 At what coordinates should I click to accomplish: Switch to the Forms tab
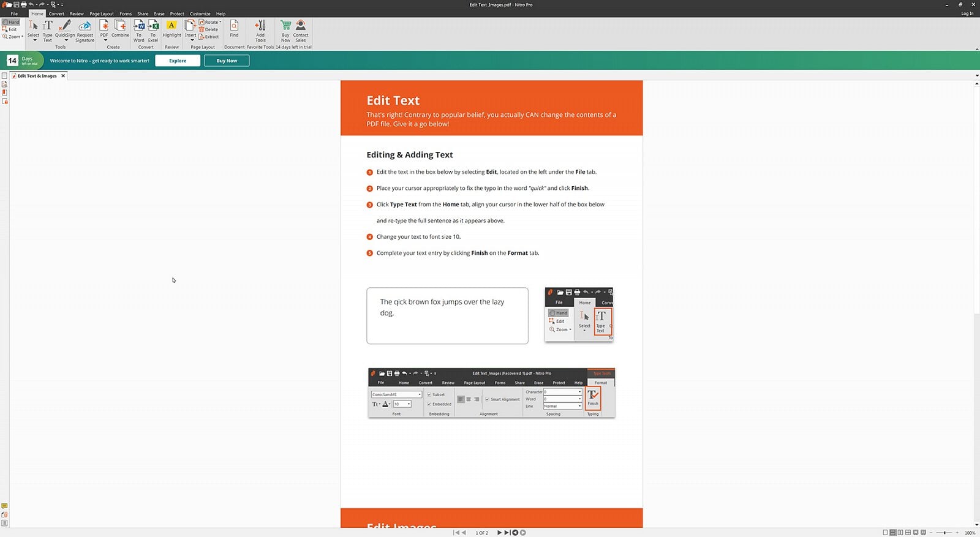pyautogui.click(x=126, y=13)
